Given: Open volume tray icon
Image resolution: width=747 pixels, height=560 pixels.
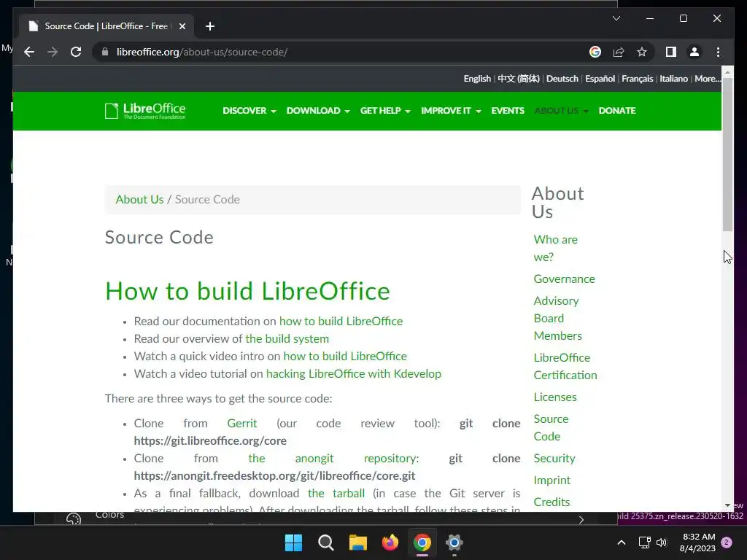Looking at the screenshot, I should pos(662,542).
